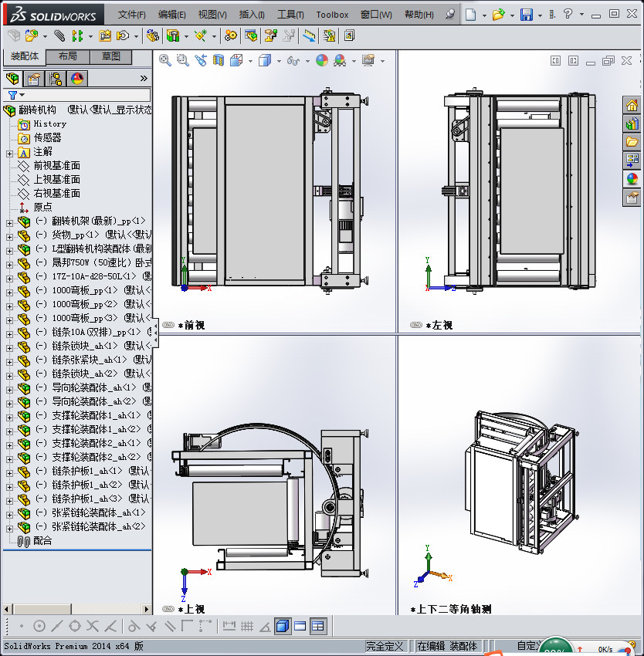
Task: Select the 装配体 tab
Action: (x=24, y=56)
